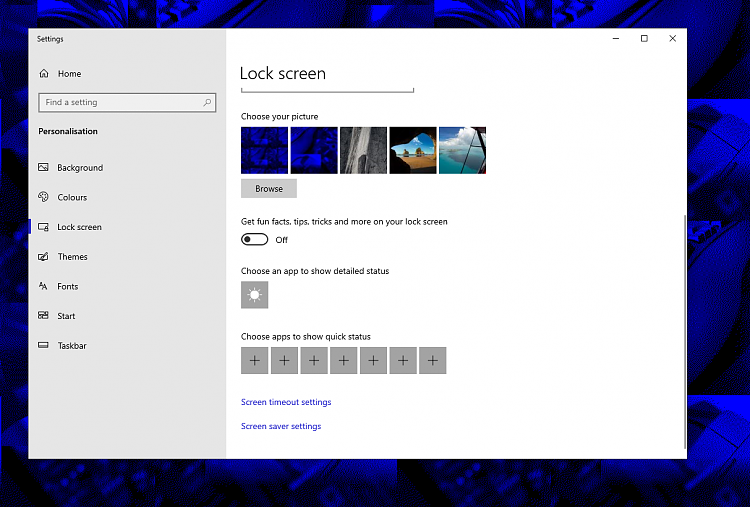Add an app in the fifth quick status slot
The height and width of the screenshot is (507, 750).
(x=373, y=361)
